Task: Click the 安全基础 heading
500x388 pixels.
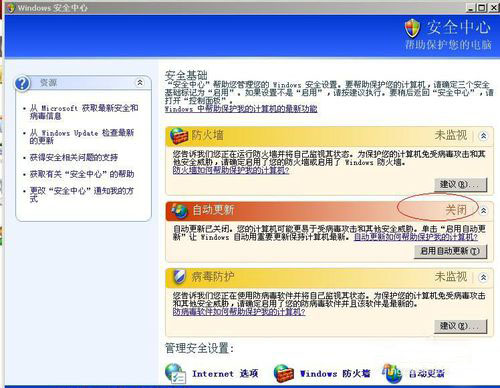Action: [186, 76]
